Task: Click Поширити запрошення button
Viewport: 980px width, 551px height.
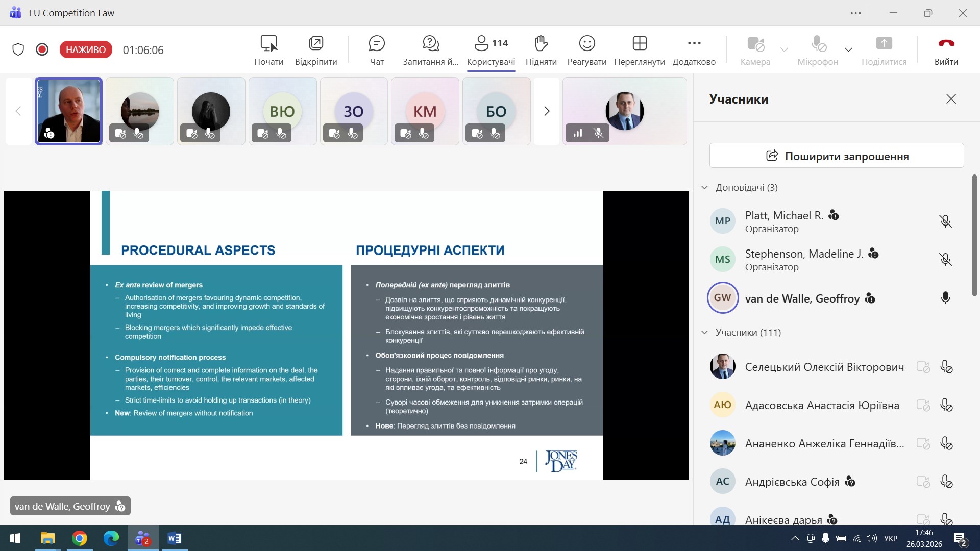Action: 836,156
